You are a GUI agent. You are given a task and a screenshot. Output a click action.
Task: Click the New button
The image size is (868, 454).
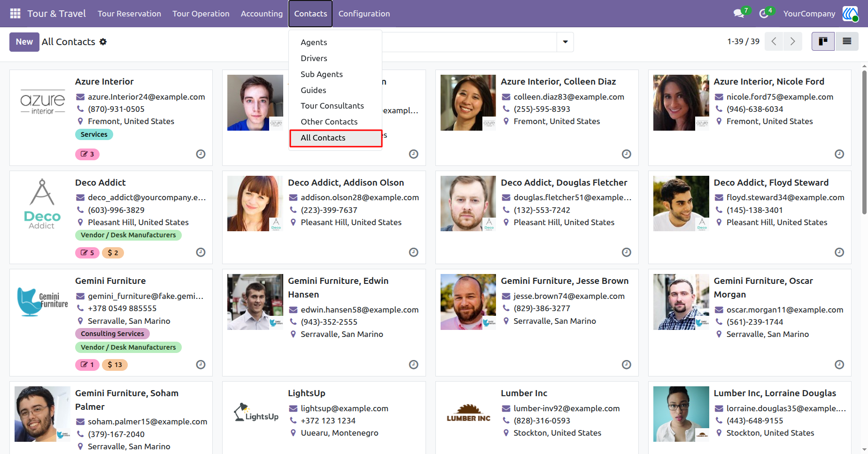pos(24,42)
